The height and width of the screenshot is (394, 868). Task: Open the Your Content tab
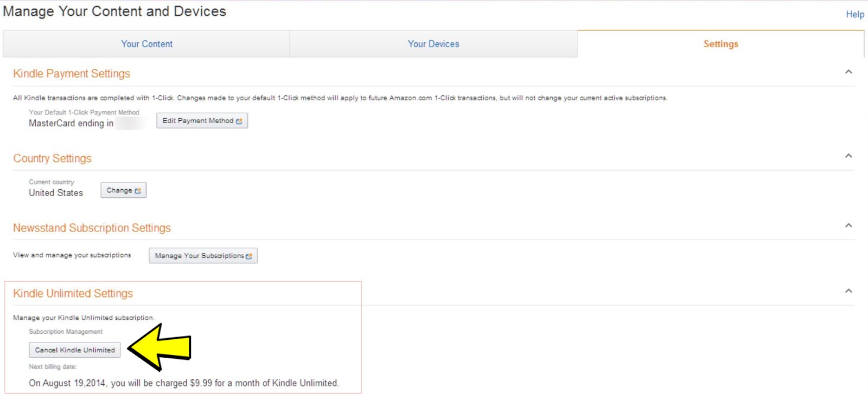click(x=146, y=44)
